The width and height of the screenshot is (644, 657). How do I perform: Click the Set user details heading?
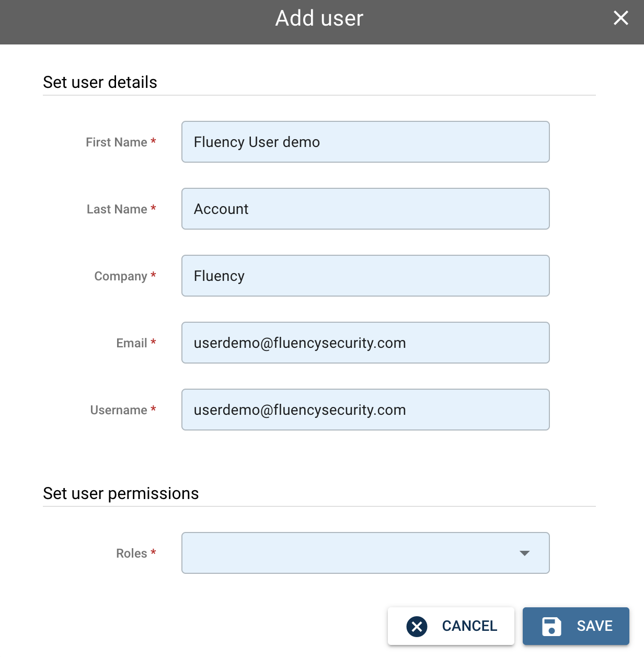[100, 82]
